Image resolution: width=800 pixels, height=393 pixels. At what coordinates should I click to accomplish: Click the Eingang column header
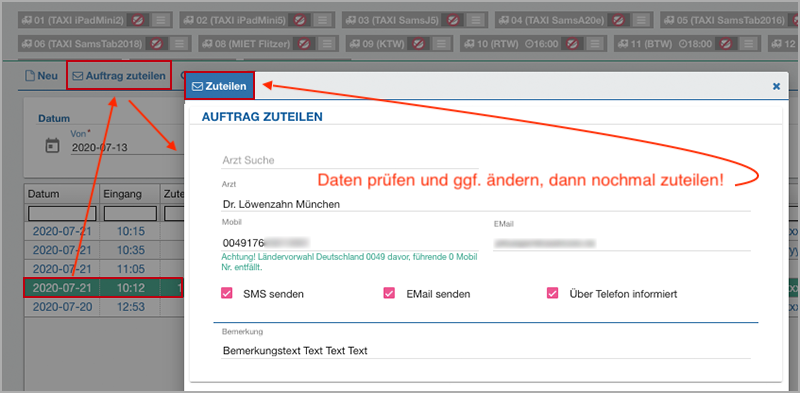tap(130, 194)
